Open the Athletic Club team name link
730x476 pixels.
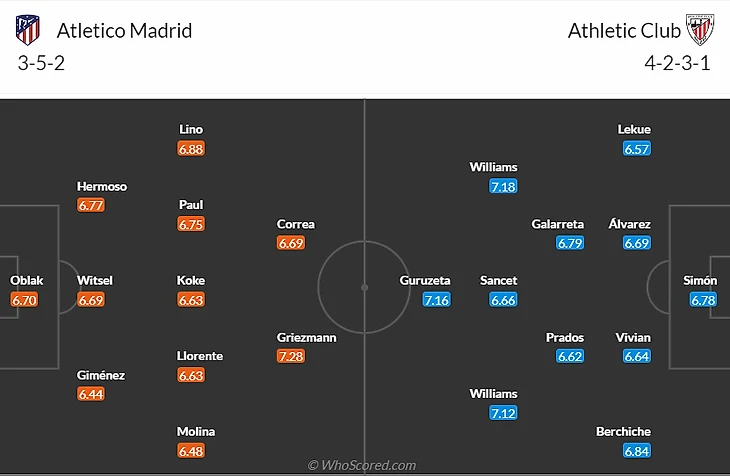click(x=617, y=30)
